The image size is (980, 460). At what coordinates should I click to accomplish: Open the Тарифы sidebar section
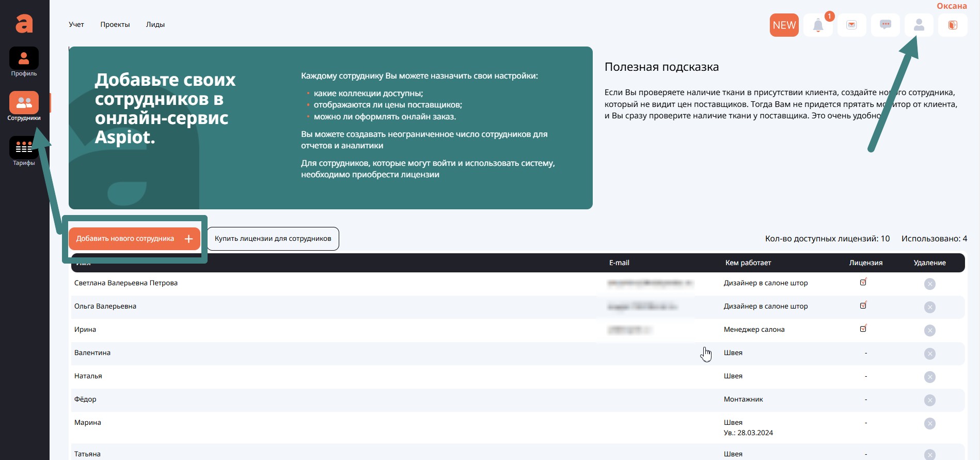[24, 148]
